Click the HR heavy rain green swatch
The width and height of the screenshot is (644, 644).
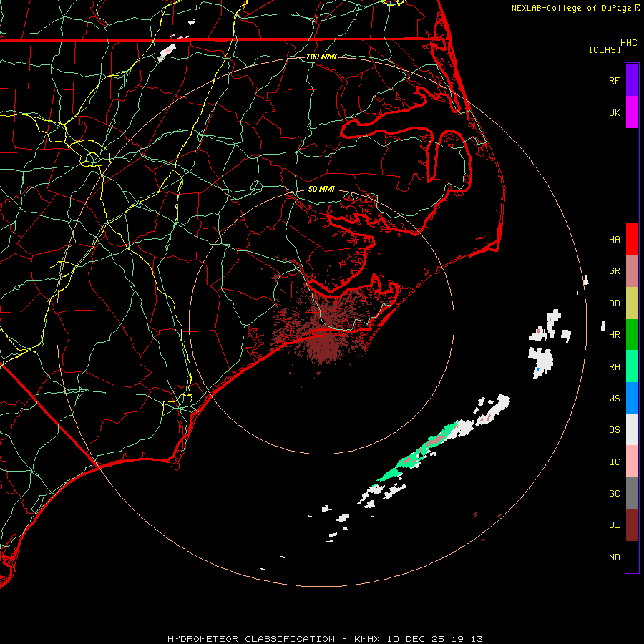tap(632, 335)
